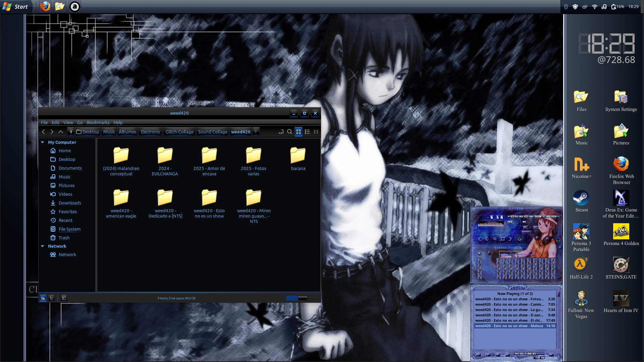Open Nicotine+ from the desktop
The width and height of the screenshot is (644, 362).
582,168
